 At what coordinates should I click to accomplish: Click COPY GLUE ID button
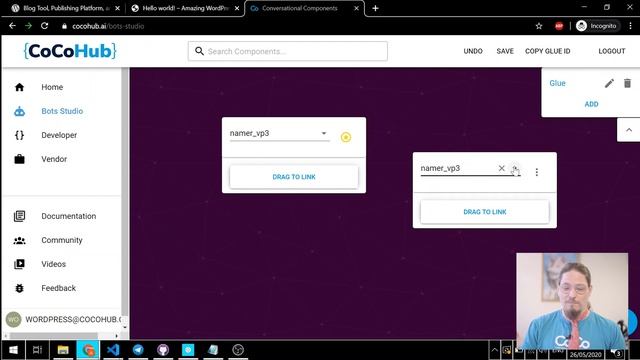click(x=547, y=51)
